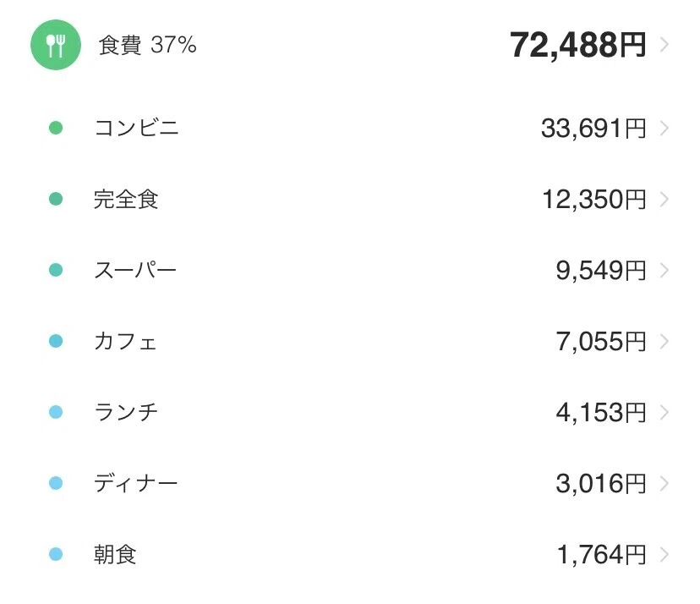Tap the スーパー label

(135, 271)
